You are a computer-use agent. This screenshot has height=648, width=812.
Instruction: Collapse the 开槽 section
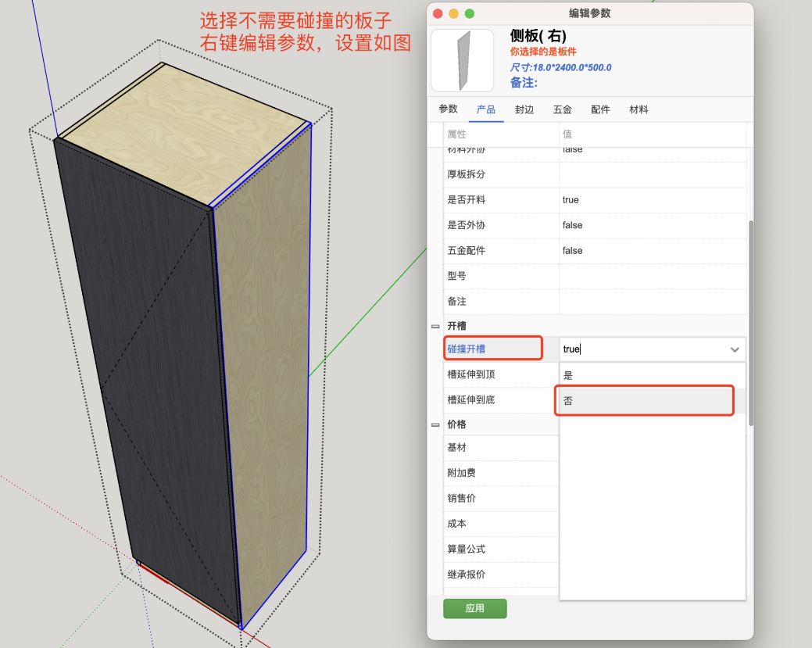point(435,326)
